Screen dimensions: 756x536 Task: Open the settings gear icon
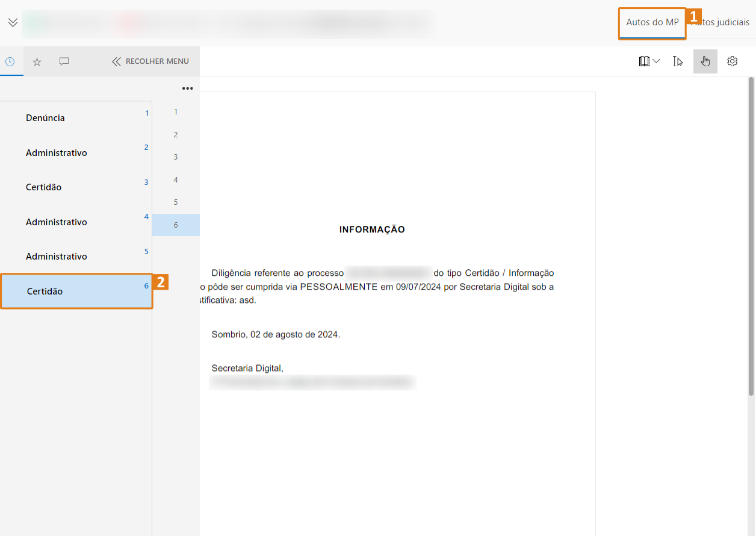coord(732,61)
